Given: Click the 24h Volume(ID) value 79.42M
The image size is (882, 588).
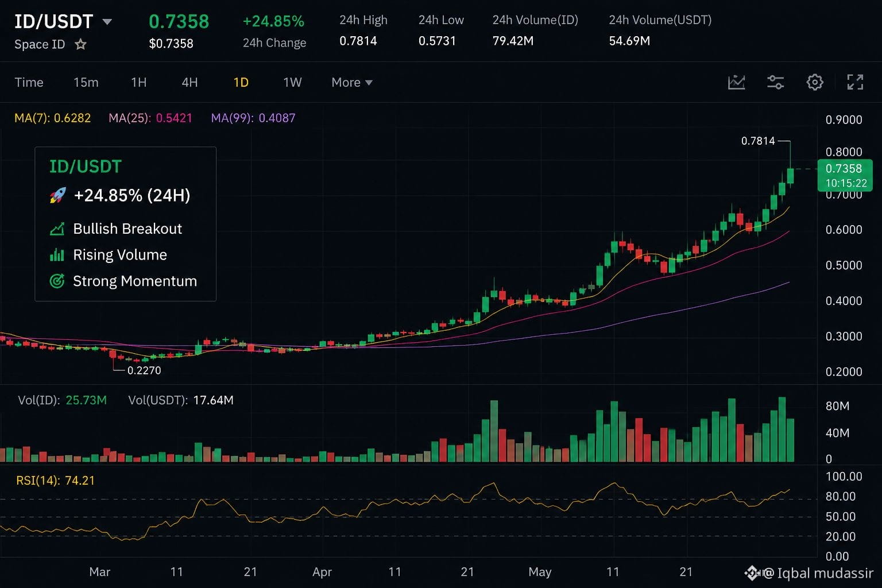Looking at the screenshot, I should point(513,41).
